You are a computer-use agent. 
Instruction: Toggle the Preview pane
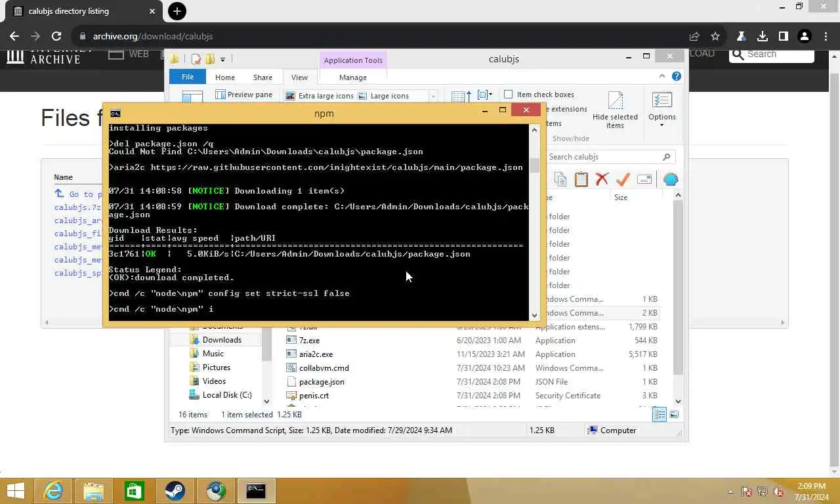click(x=243, y=94)
